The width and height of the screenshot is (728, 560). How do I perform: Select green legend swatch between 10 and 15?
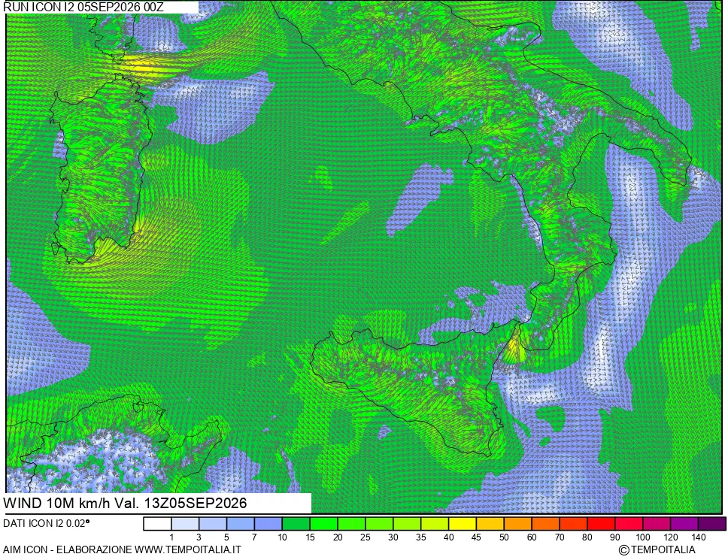click(x=296, y=524)
